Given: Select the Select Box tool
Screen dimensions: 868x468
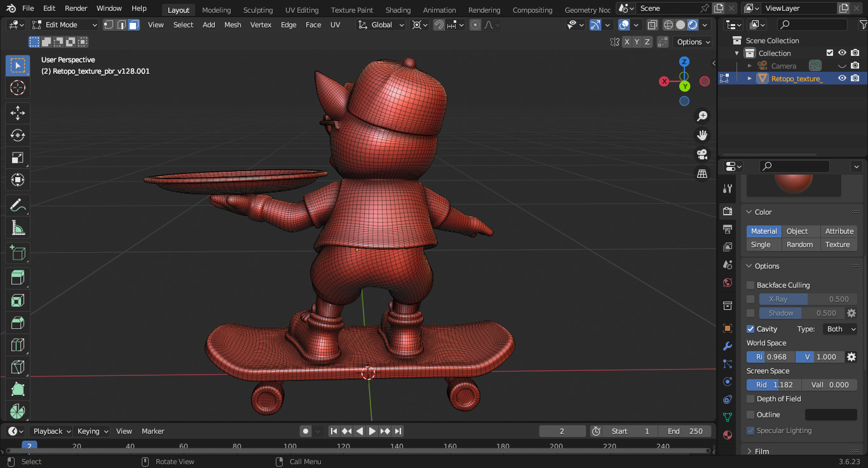Looking at the screenshot, I should [x=18, y=66].
